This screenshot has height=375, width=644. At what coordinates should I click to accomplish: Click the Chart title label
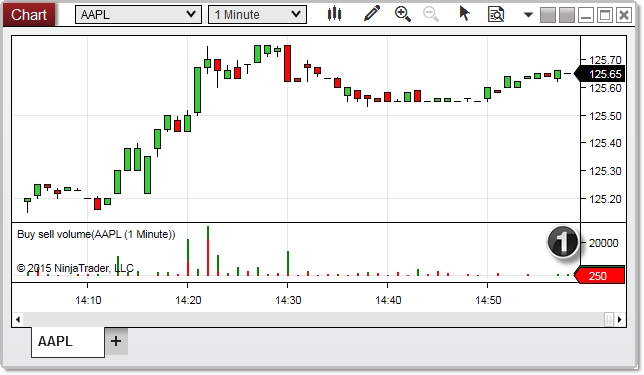click(29, 15)
